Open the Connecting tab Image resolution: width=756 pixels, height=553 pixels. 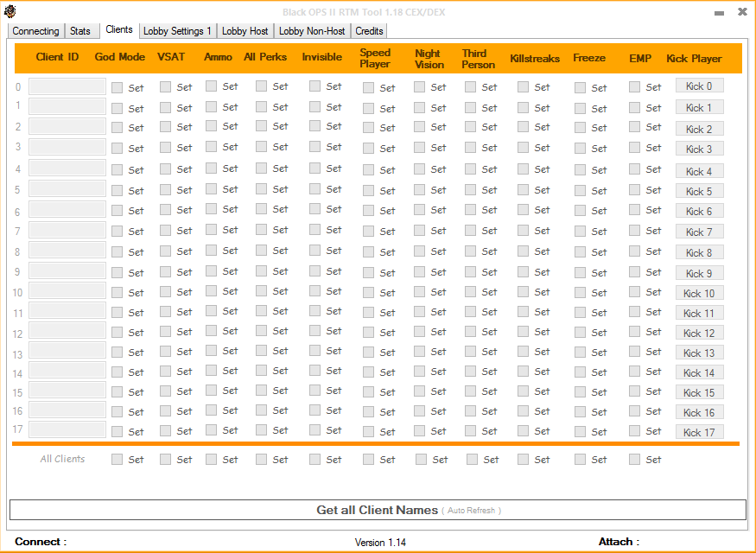click(x=35, y=31)
